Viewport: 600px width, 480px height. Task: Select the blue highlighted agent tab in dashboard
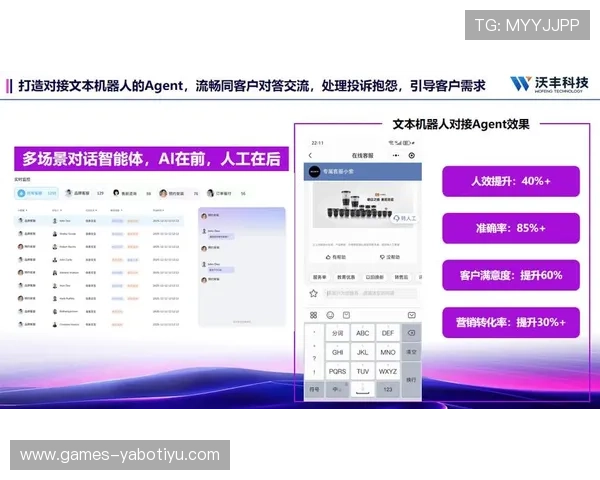coord(36,193)
